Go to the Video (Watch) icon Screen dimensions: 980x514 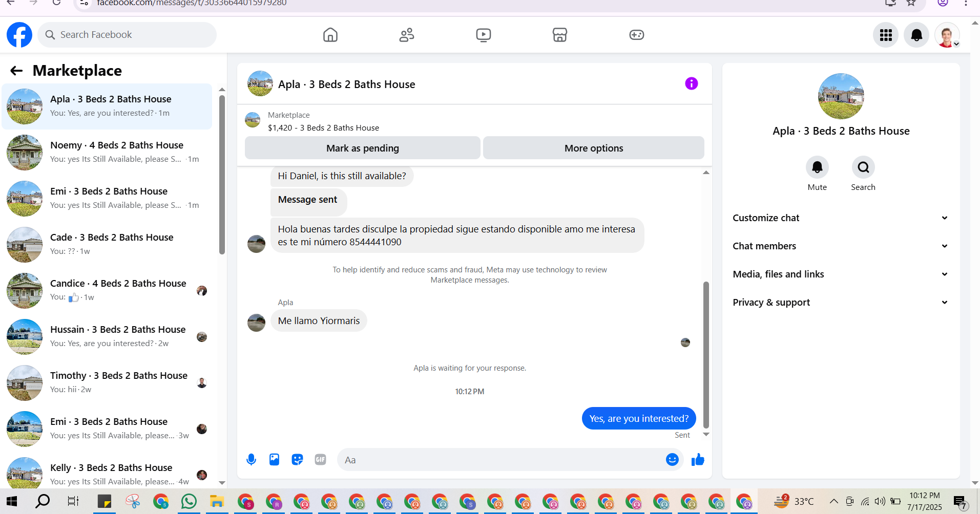click(x=483, y=35)
